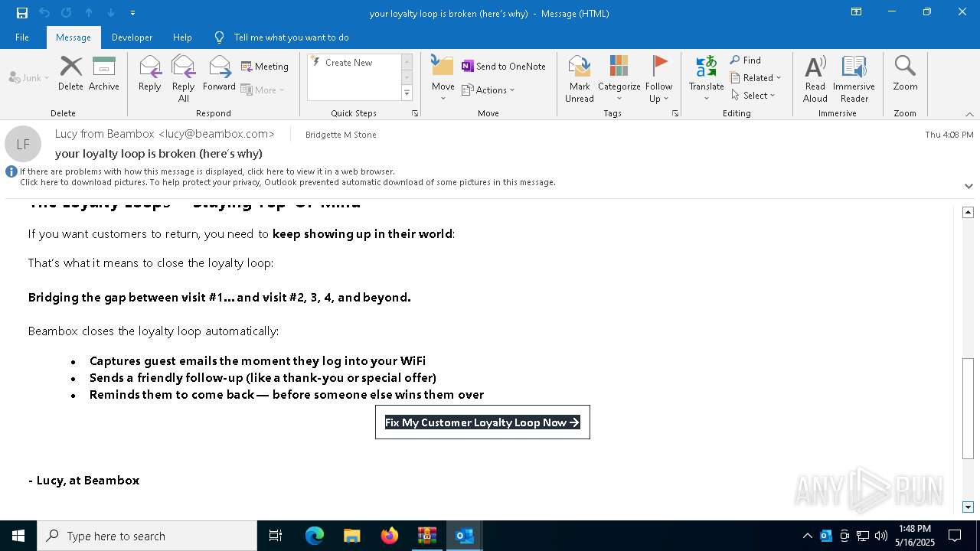Open the Zoom dialog
980x551 pixels.
point(905,73)
